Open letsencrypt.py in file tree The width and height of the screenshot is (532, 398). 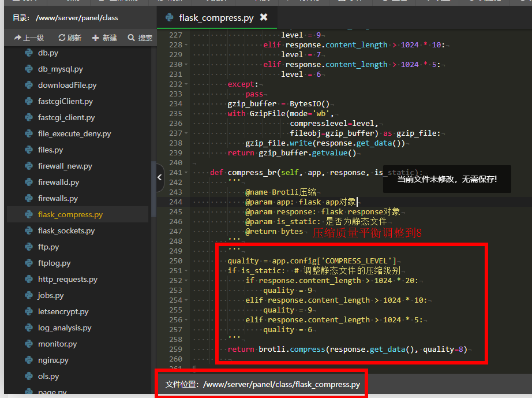[63, 312]
